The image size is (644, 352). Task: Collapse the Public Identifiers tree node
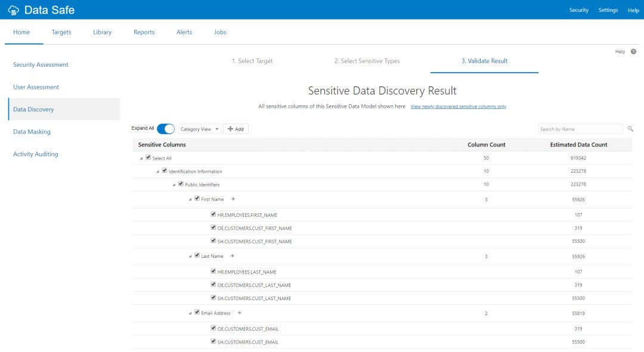[174, 185]
